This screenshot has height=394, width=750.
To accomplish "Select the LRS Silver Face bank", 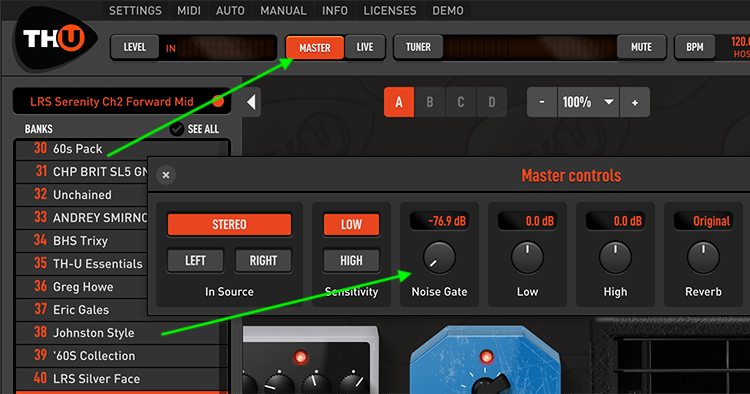I will tap(122, 378).
